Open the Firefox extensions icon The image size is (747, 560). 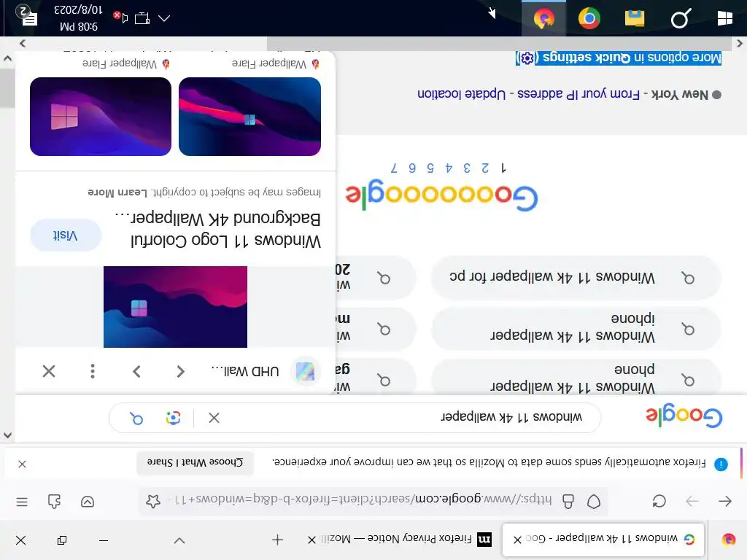tap(54, 502)
